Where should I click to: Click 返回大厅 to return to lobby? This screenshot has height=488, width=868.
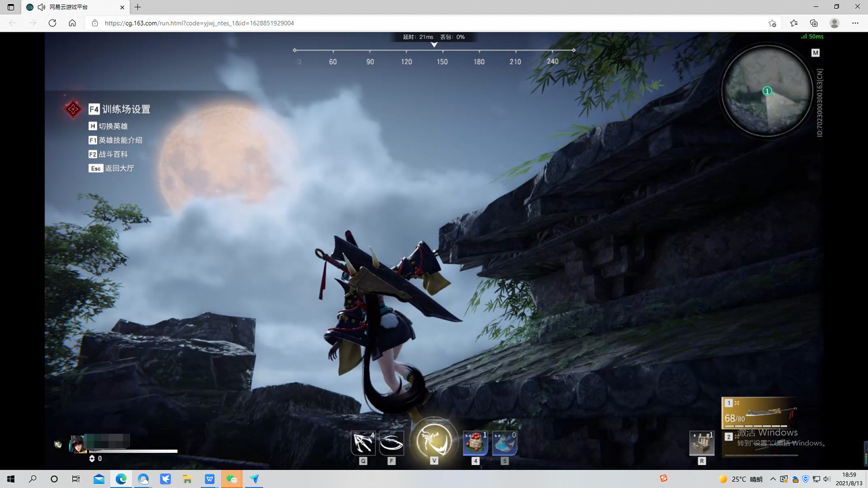[119, 168]
